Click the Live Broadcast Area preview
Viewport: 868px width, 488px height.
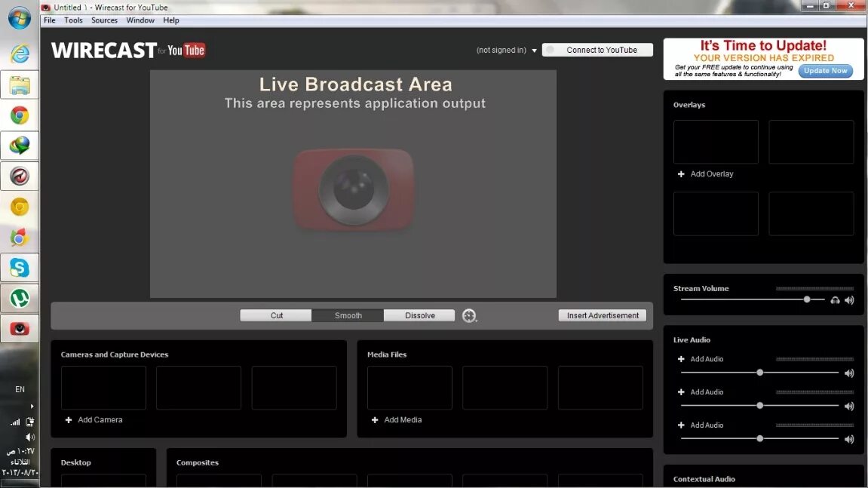point(353,184)
